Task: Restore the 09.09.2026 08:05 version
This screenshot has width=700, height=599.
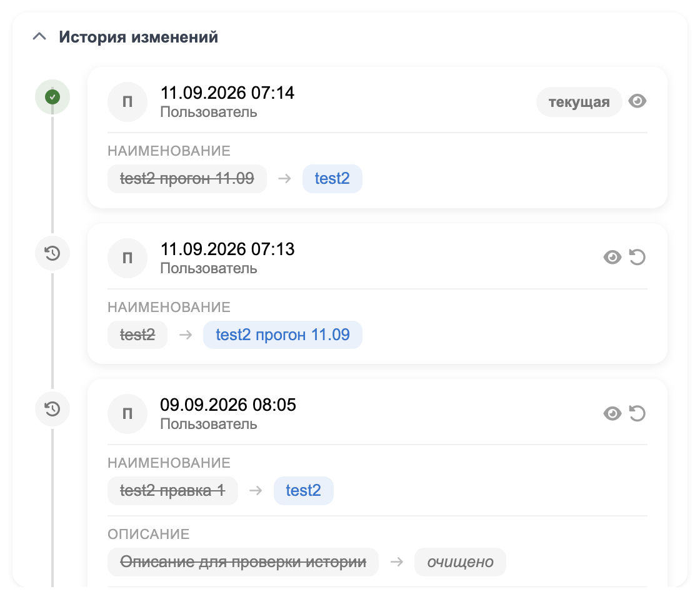Action: point(637,413)
